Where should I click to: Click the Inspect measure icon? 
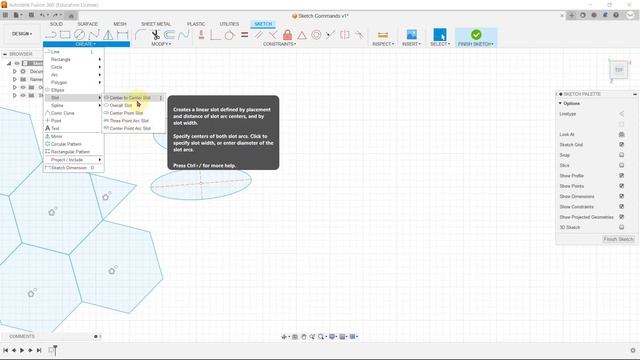(383, 35)
